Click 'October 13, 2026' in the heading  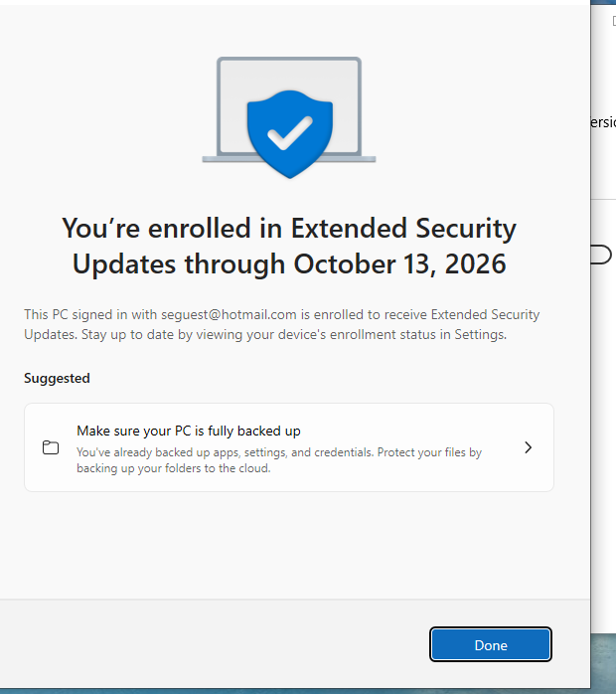[400, 263]
